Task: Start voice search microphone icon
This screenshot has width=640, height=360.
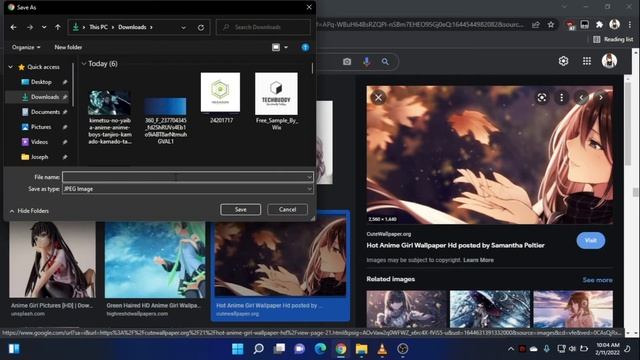Action: 367,62
